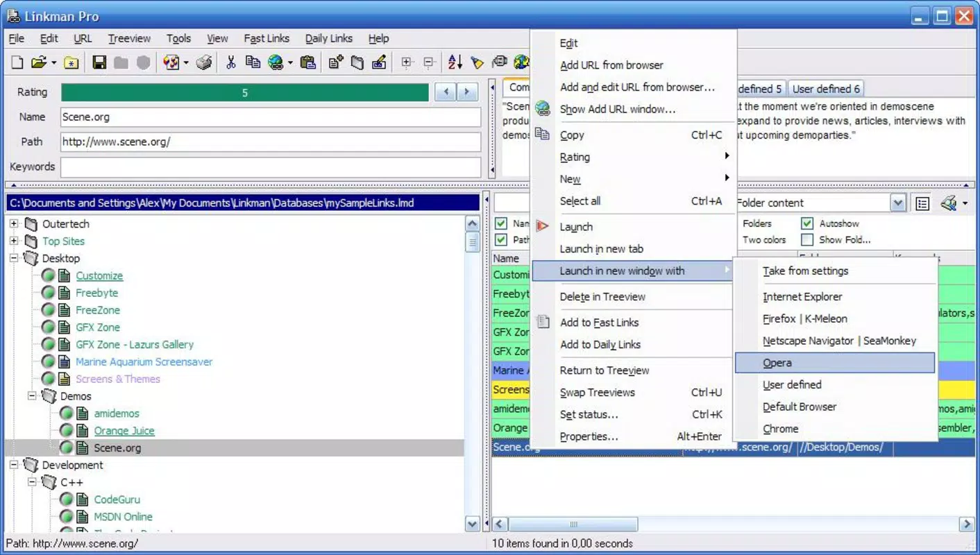Click the Open folder toolbar icon
980x555 pixels.
point(39,63)
